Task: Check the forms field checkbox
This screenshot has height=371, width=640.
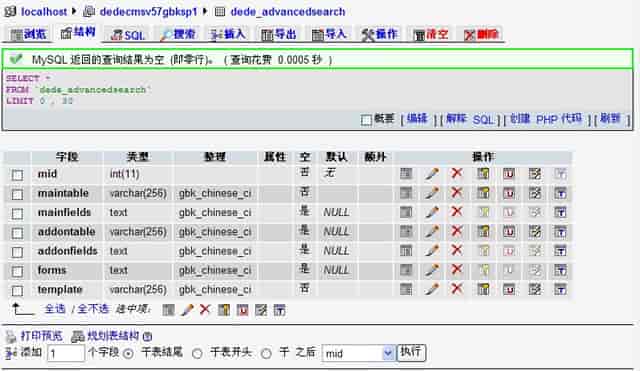Action: pos(17,271)
